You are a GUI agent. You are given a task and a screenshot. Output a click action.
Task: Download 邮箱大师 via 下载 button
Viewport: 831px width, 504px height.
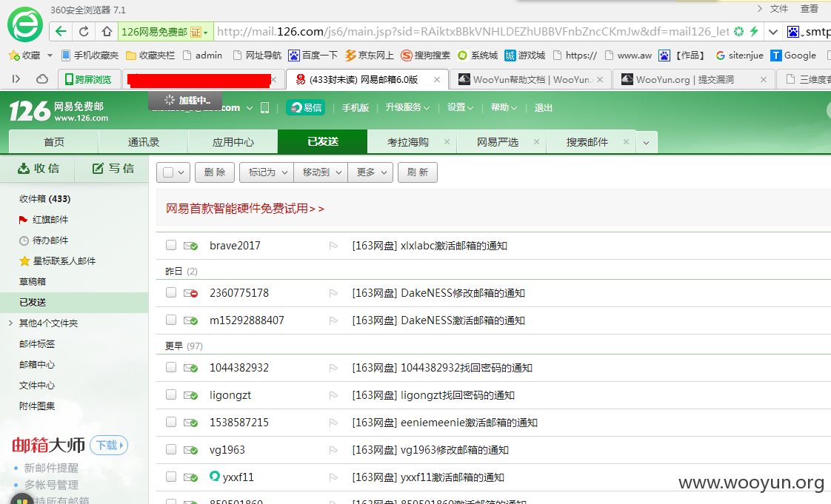[109, 446]
